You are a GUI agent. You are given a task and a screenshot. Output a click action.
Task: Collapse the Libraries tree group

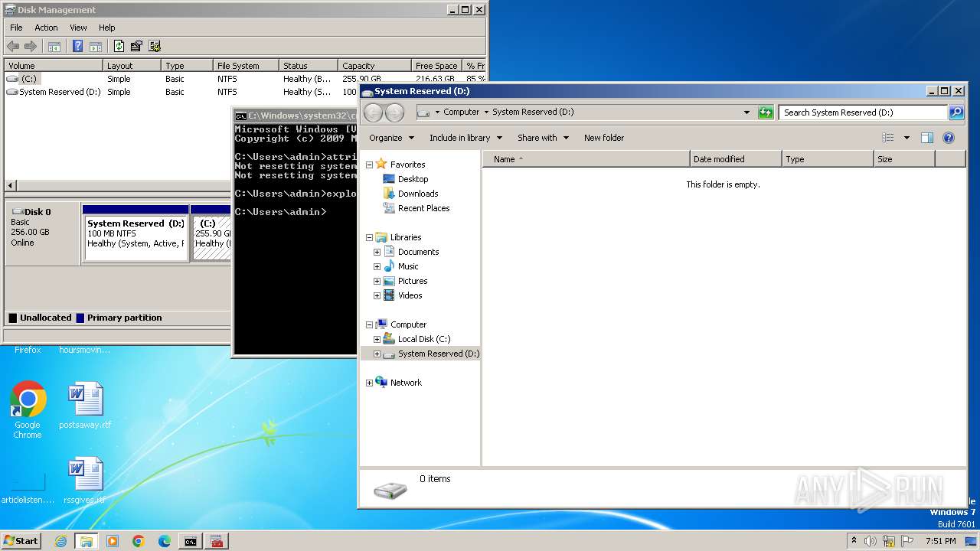point(369,237)
